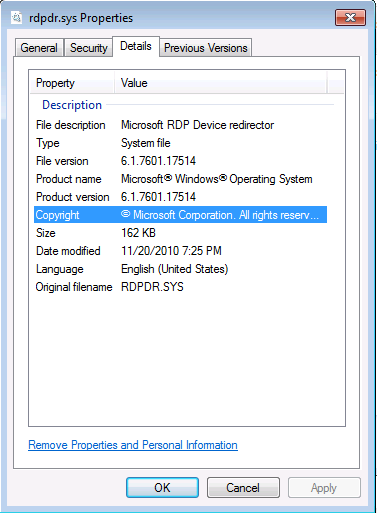Select the Original filename property label

(74, 287)
